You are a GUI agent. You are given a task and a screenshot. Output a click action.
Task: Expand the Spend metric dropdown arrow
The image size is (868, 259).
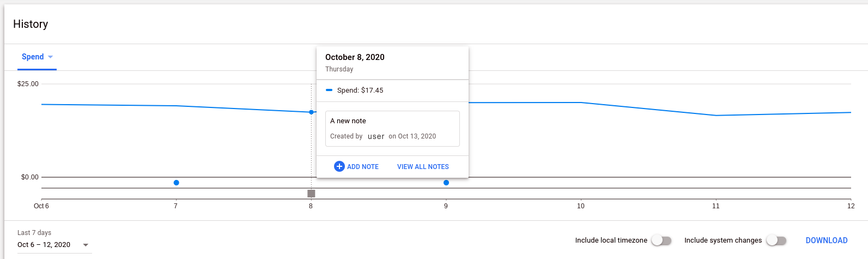coord(51,57)
